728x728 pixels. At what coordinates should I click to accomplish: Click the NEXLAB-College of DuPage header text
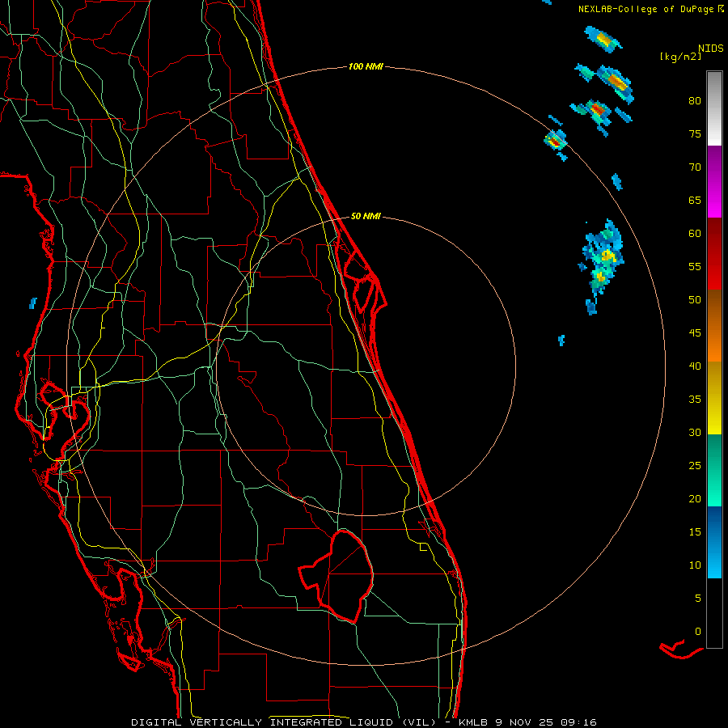click(x=650, y=9)
